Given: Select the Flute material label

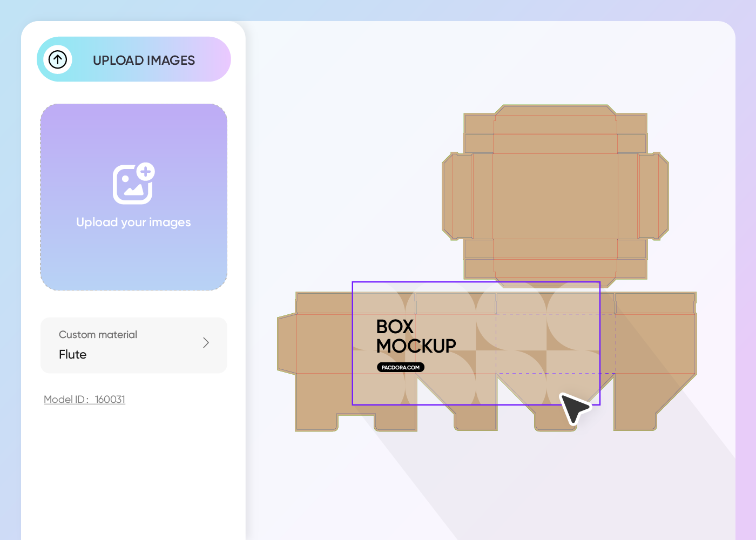Looking at the screenshot, I should (72, 355).
